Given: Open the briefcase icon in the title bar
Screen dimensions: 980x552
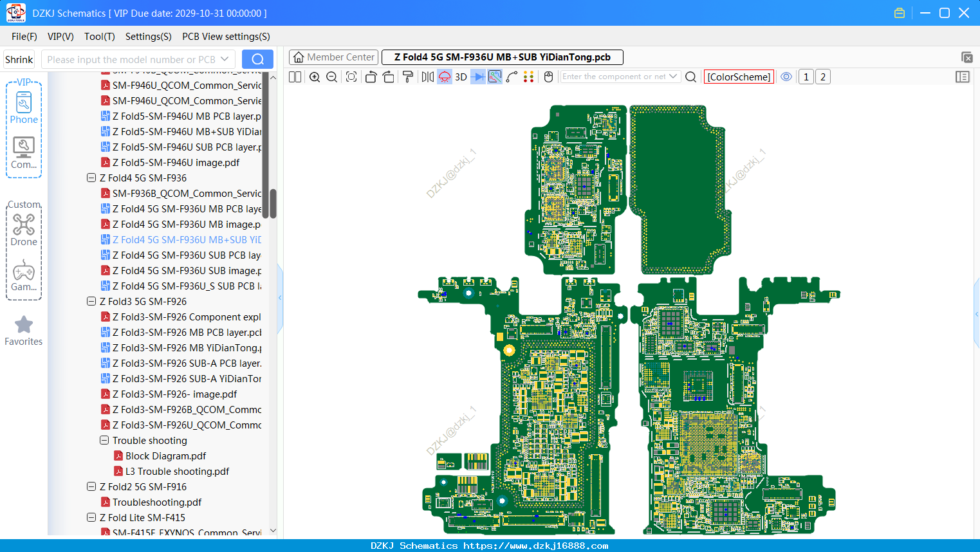Looking at the screenshot, I should pos(900,13).
